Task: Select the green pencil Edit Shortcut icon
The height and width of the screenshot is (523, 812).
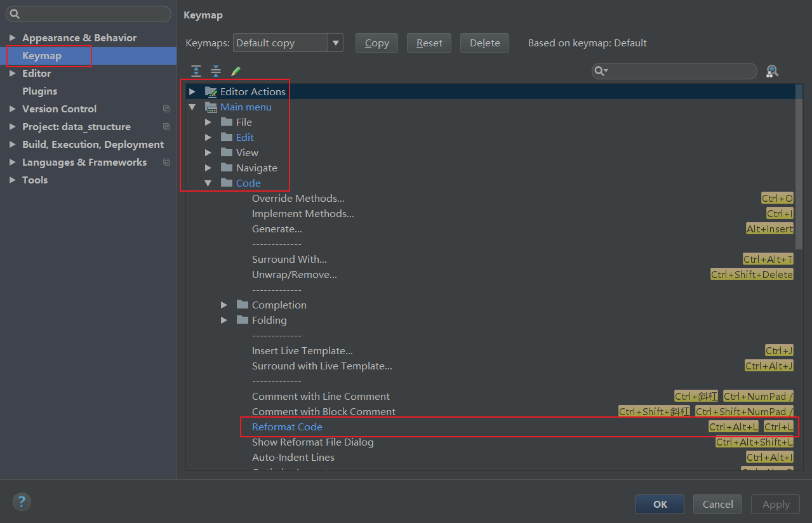Action: point(236,71)
